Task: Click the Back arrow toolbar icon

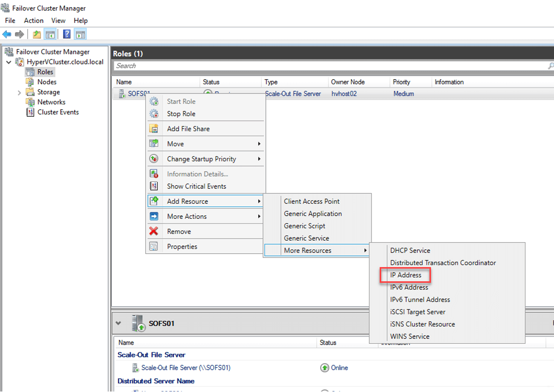Action: click(x=7, y=34)
